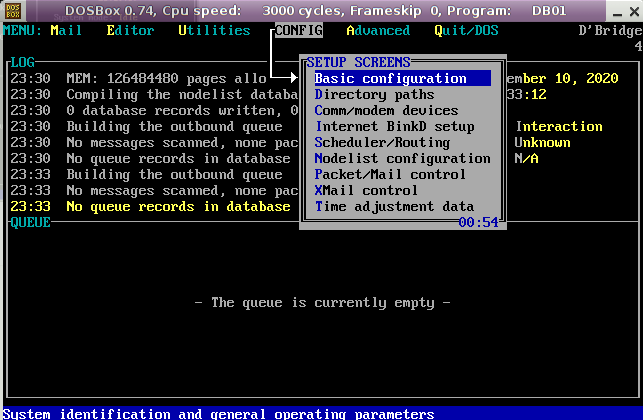Open Time adjustment data screen
The width and height of the screenshot is (643, 420).
click(x=394, y=206)
